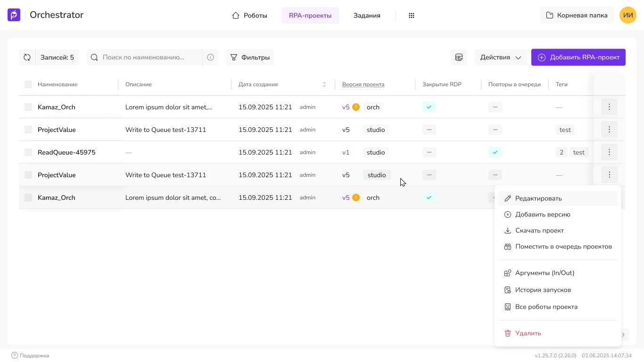This screenshot has width=644, height=362.
Task: Check the ReadQueue-45975 row checkbox
Action: click(28, 152)
